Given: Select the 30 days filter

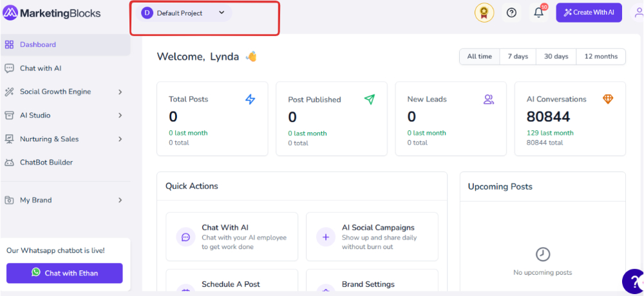Looking at the screenshot, I should (x=556, y=57).
